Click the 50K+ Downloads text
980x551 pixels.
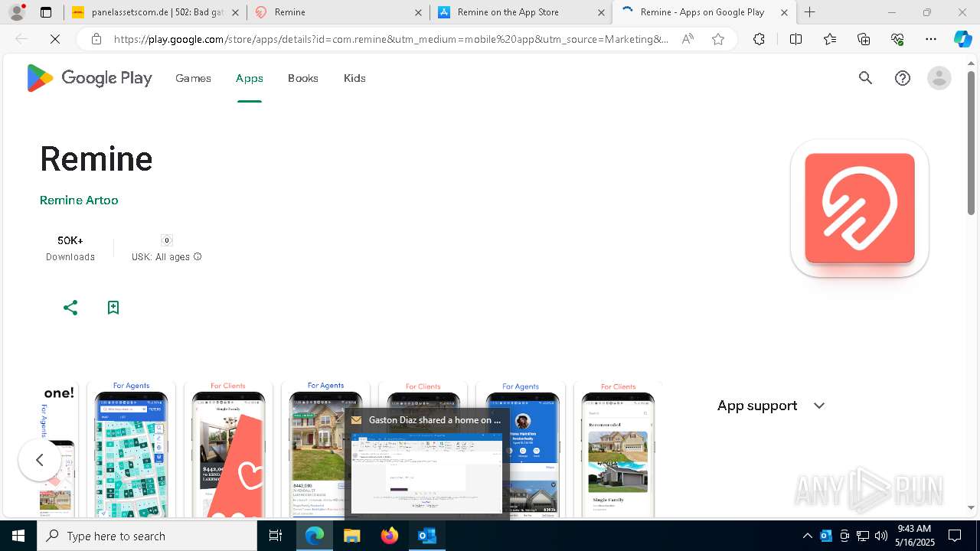tap(70, 248)
